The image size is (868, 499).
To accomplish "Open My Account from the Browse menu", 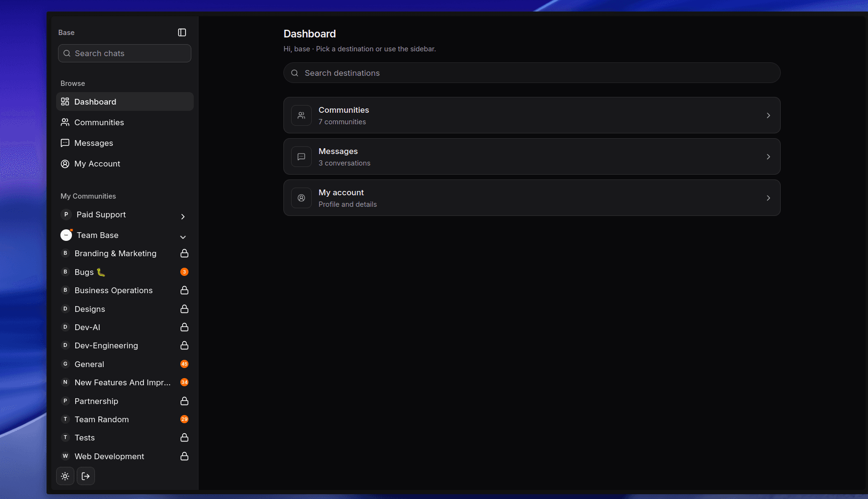I will tap(125, 164).
